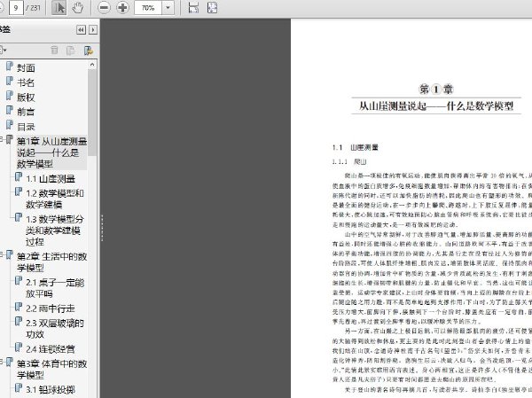Click the 70% zoom level field

coord(147,8)
